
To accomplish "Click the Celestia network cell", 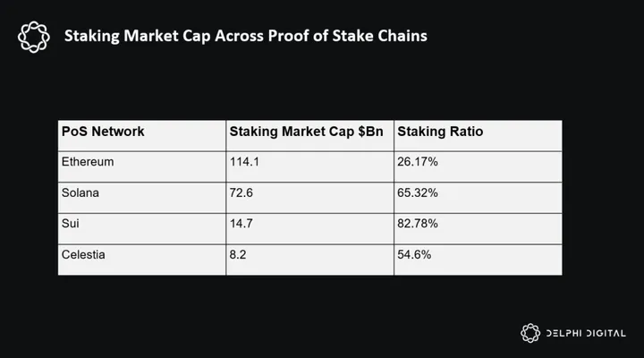I will 86,254.
